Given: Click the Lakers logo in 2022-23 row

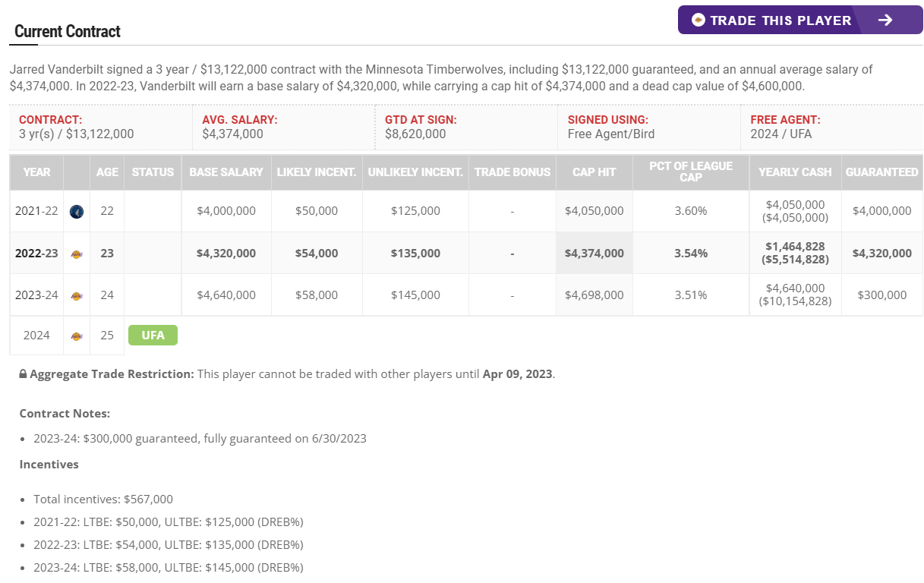Looking at the screenshot, I should pos(76,254).
